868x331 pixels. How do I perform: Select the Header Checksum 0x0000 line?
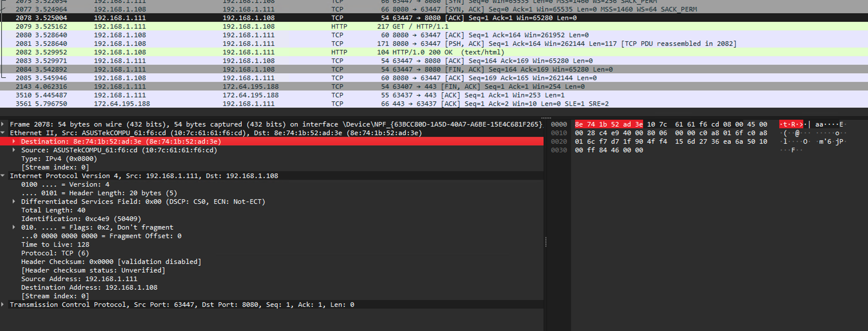pyautogui.click(x=111, y=262)
